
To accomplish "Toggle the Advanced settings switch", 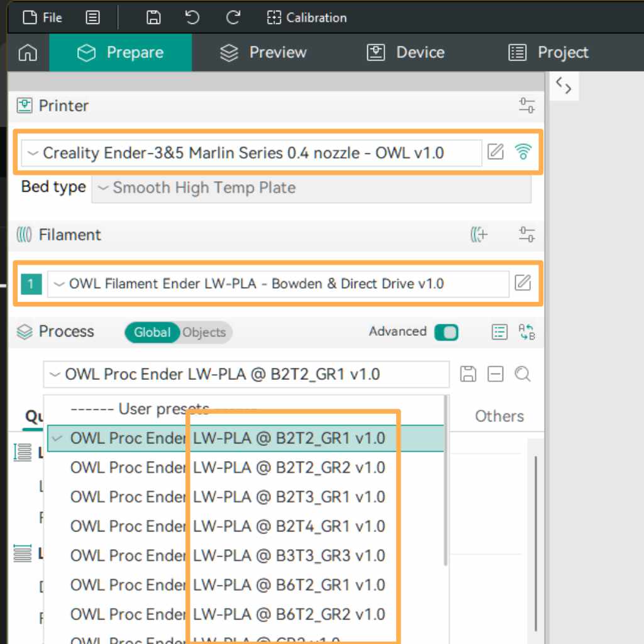I will (447, 332).
